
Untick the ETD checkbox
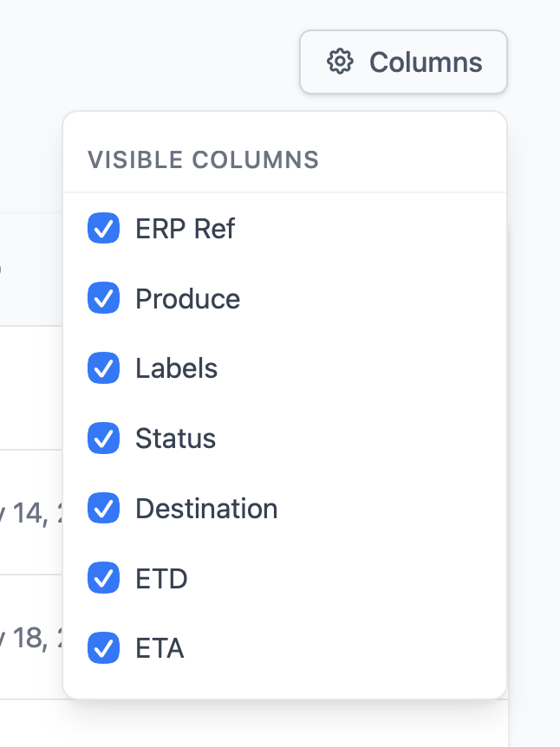coord(103,578)
